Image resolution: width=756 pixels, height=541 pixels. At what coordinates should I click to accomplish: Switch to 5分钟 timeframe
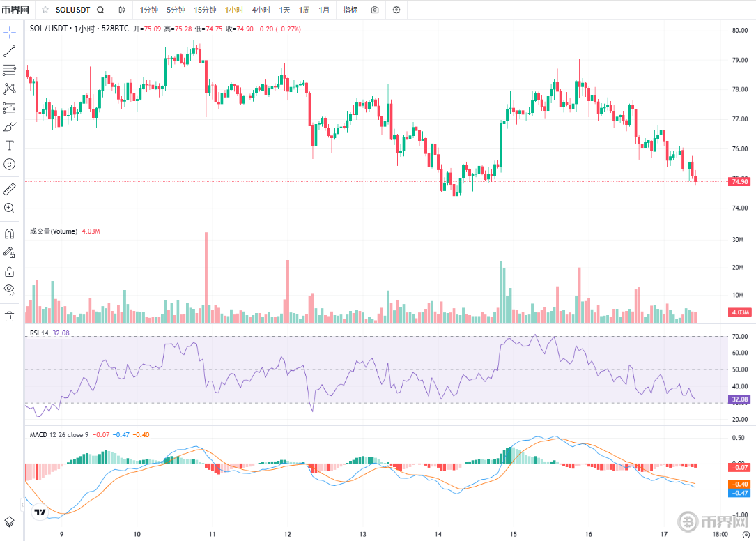point(176,10)
